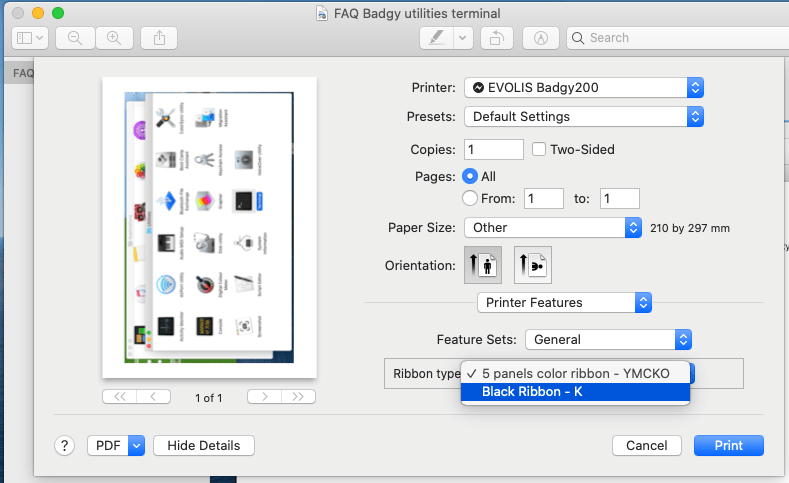Viewport: 789px width, 483px height.
Task: Click the to page number field
Action: (x=620, y=198)
